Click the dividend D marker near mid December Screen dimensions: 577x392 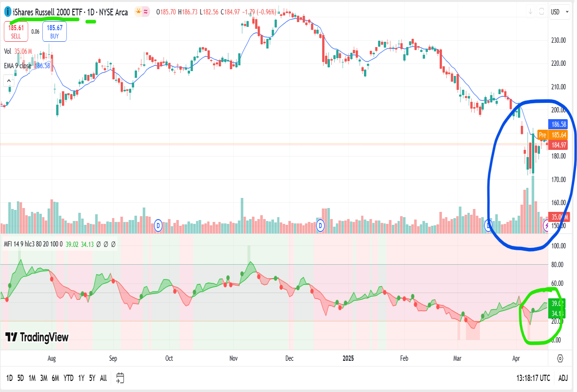click(321, 225)
